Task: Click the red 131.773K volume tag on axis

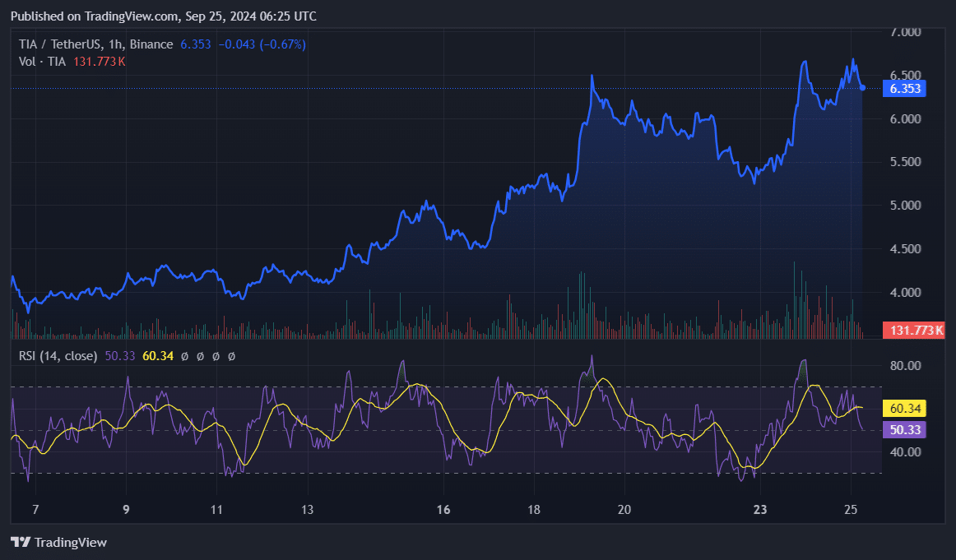Action: point(913,331)
